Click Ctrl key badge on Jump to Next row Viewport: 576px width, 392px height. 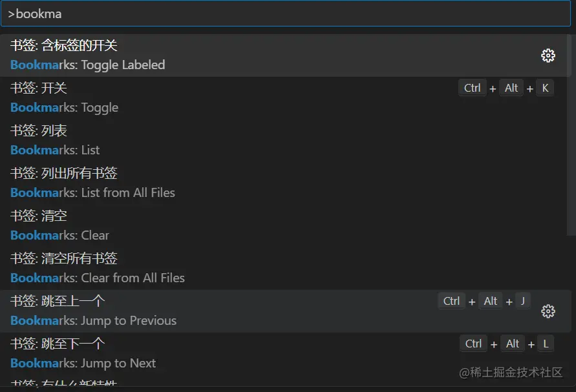pyautogui.click(x=474, y=344)
